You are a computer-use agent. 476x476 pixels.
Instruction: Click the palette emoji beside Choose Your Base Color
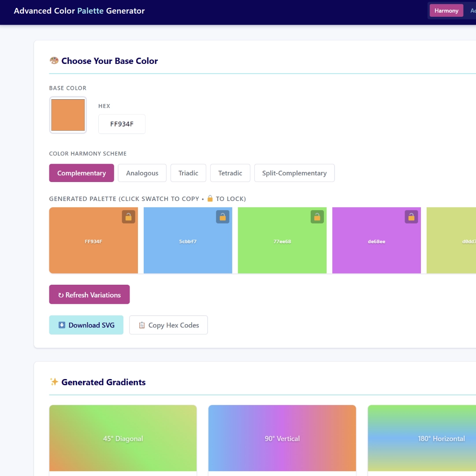click(x=54, y=61)
